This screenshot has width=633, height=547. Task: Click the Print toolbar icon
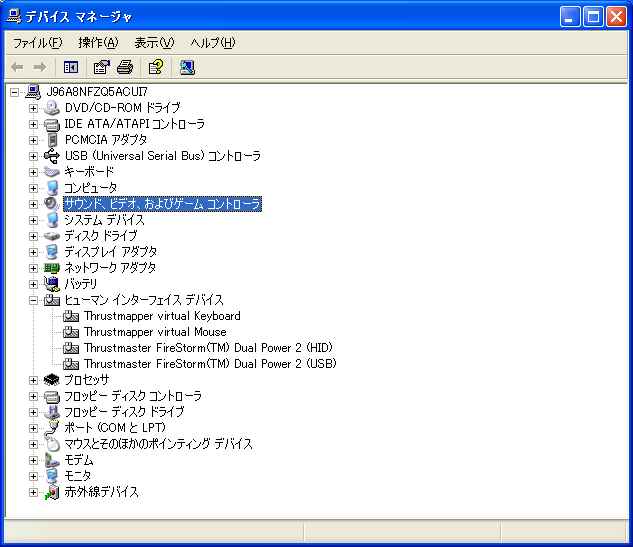125,67
